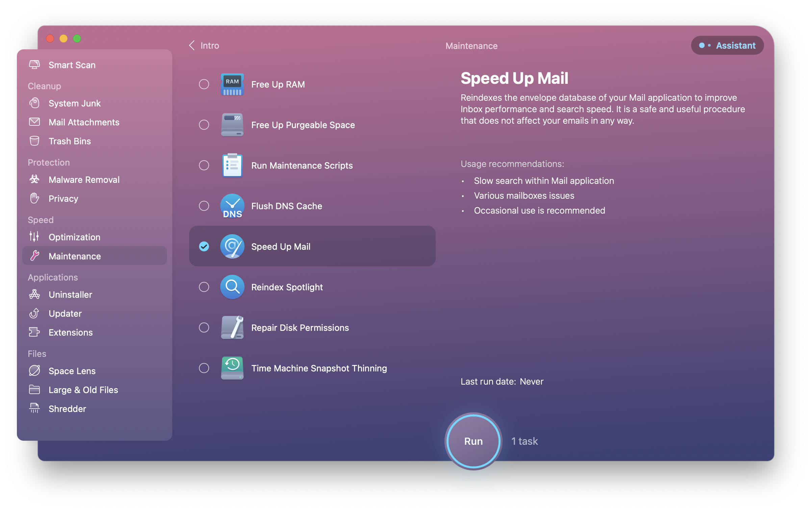Click the Reindex Spotlight magnifier icon
The height and width of the screenshot is (511, 812).
pyautogui.click(x=232, y=287)
